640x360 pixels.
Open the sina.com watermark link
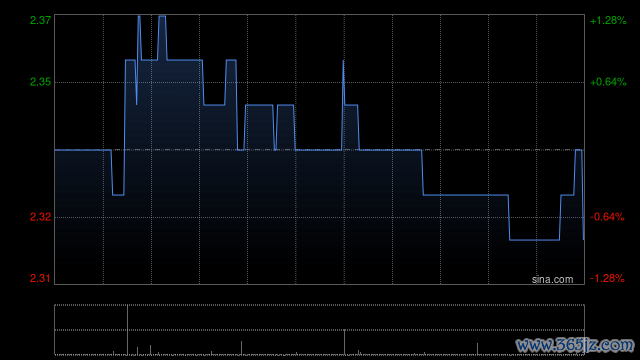[552, 280]
